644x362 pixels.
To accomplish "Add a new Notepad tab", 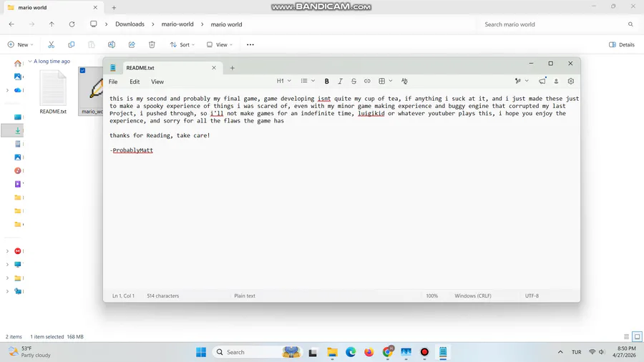I will 232,68.
